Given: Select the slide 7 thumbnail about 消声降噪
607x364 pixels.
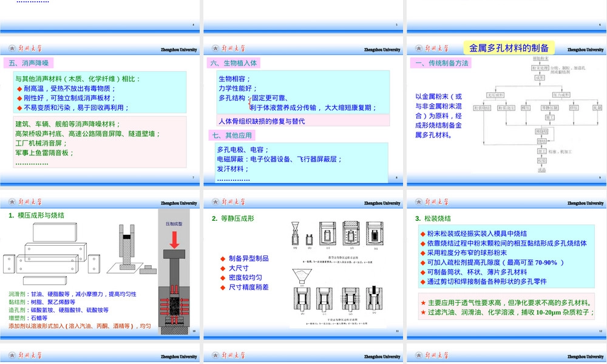Looking at the screenshot, I should click(100, 112).
